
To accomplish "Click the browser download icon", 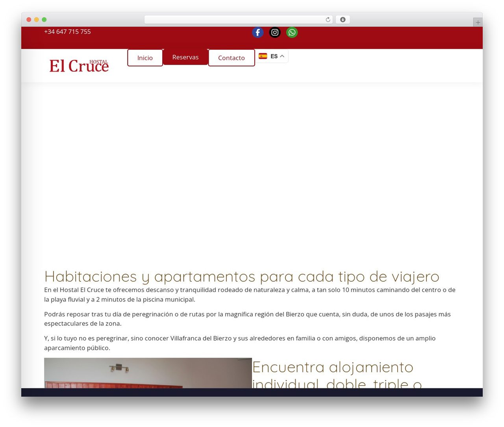I will click(x=343, y=20).
